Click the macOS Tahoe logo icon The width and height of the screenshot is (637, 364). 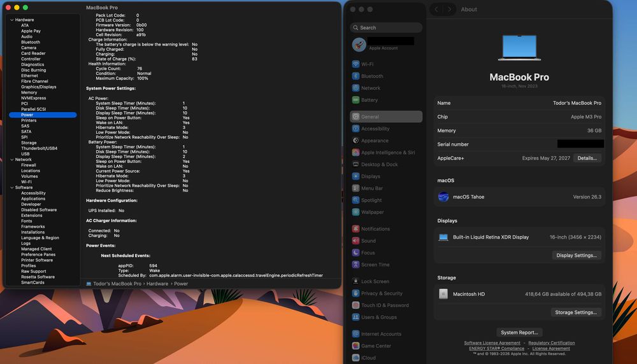443,197
